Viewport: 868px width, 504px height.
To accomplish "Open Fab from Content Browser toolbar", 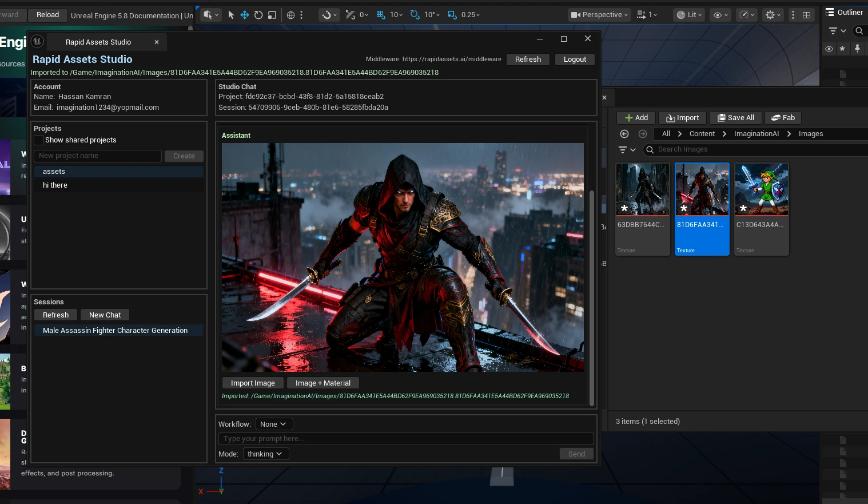I will (x=783, y=117).
